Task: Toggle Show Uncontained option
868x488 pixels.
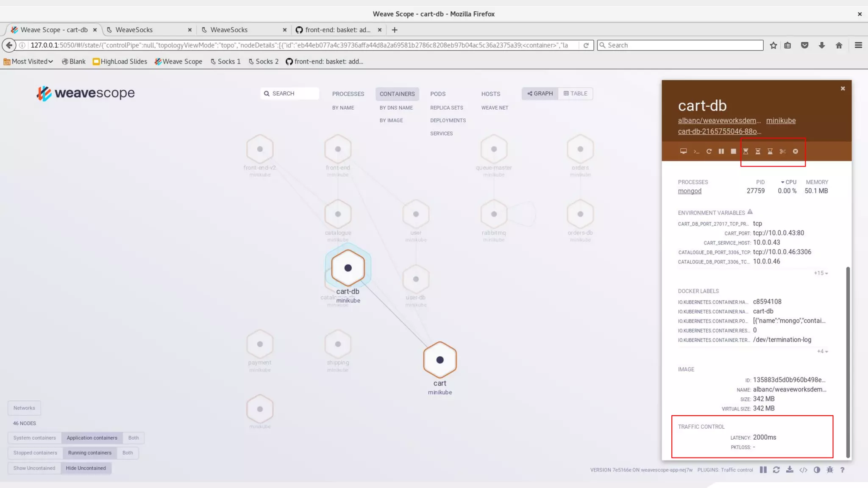Action: click(x=34, y=468)
